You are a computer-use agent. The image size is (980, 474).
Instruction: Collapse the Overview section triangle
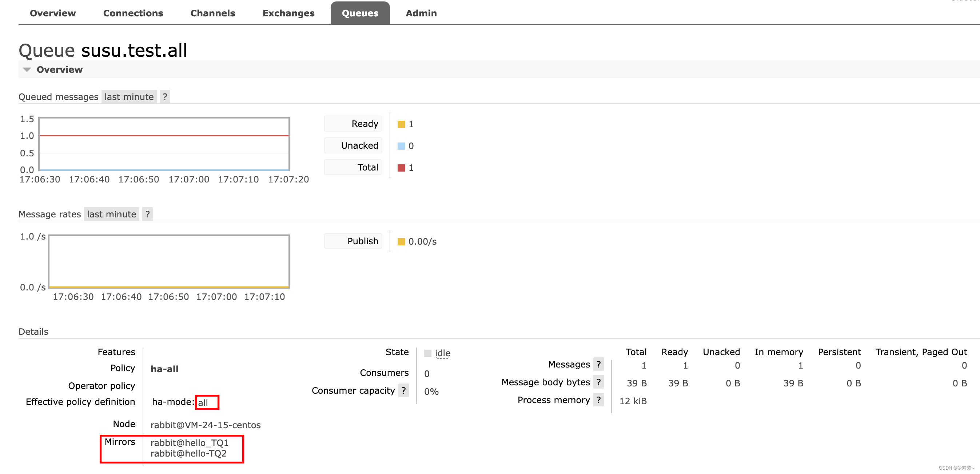pos(27,69)
